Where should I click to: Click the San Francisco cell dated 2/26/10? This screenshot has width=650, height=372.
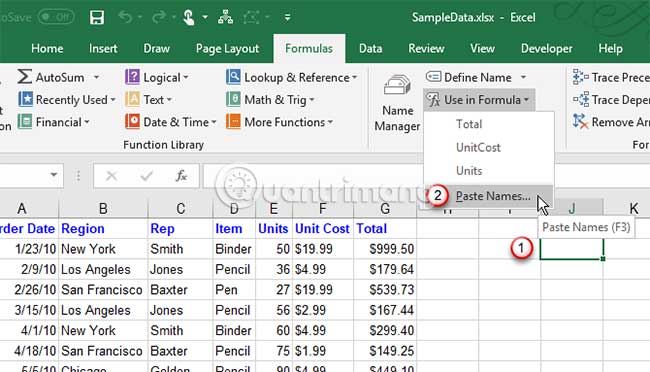pyautogui.click(x=103, y=289)
